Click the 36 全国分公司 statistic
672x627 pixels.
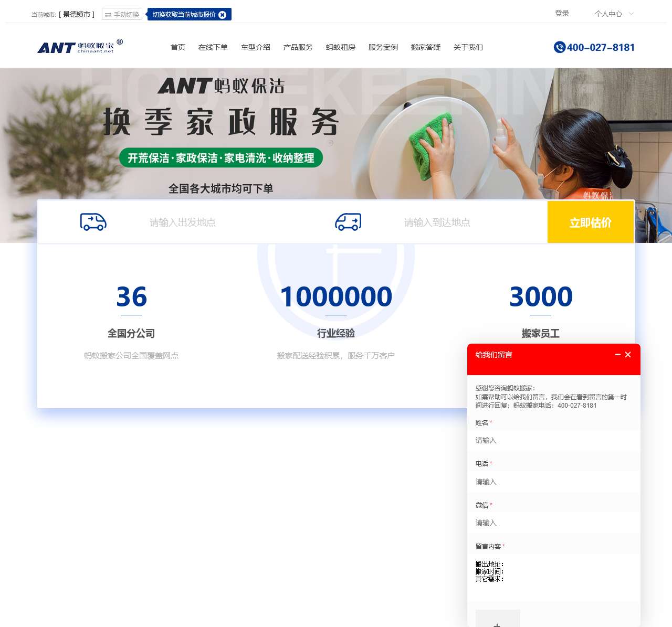(x=131, y=312)
